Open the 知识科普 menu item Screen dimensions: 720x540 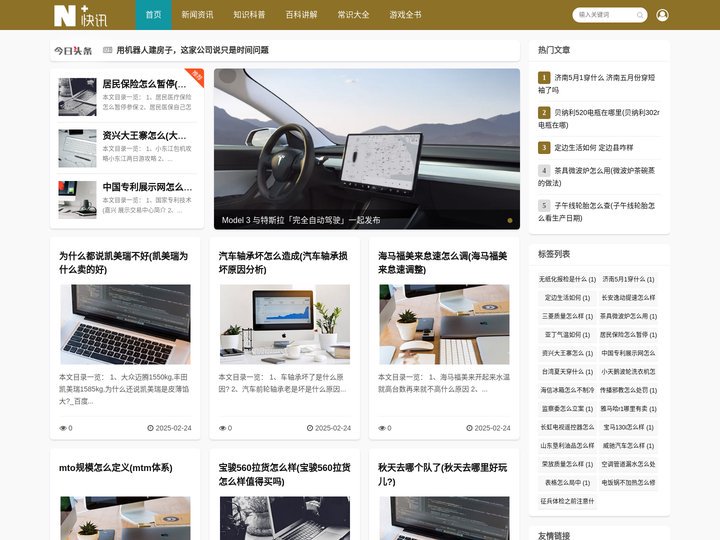249,15
